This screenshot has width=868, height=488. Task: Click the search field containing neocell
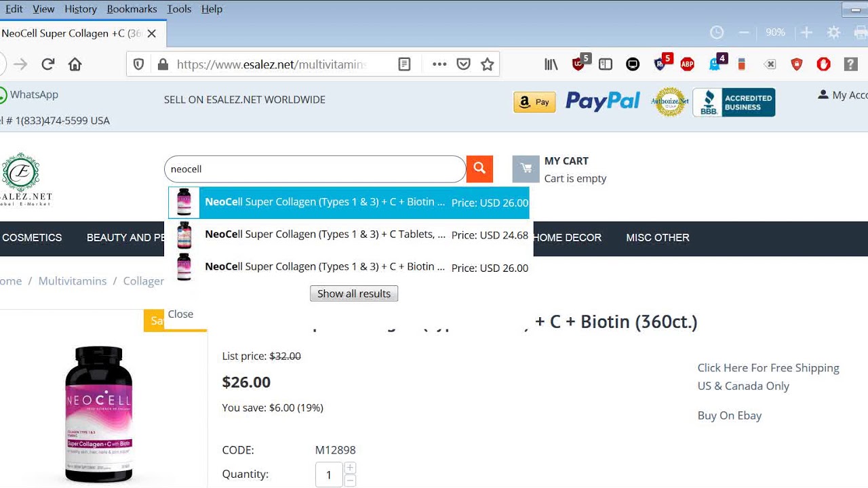315,169
